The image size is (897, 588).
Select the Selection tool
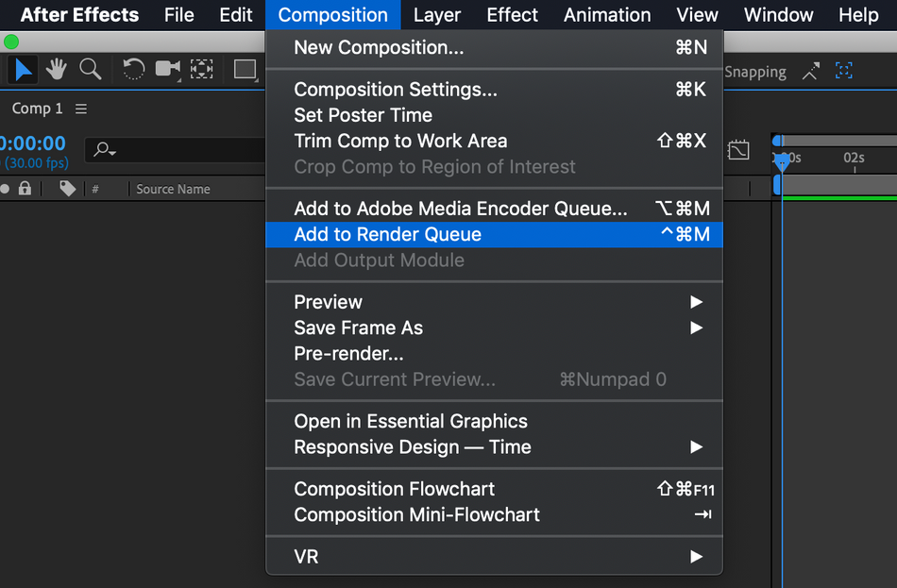tap(23, 68)
